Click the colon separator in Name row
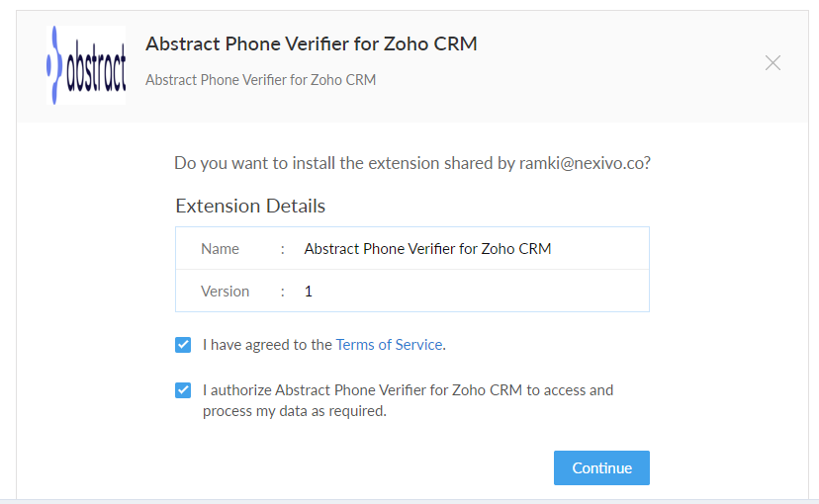819x504 pixels. click(x=283, y=249)
